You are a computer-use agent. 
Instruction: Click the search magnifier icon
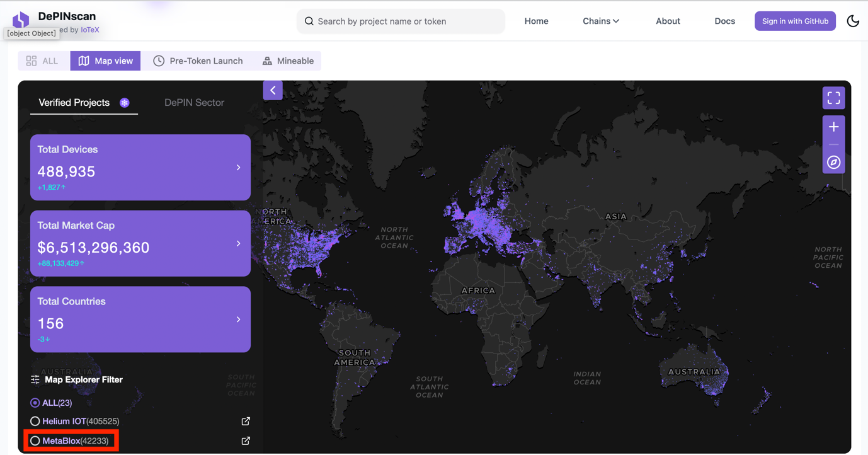coord(309,21)
